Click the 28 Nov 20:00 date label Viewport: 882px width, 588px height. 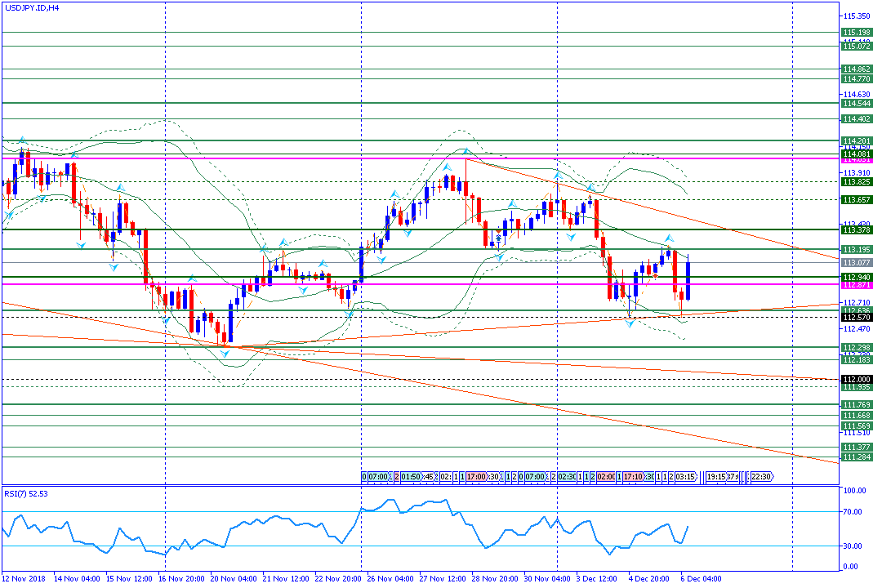pyautogui.click(x=495, y=578)
